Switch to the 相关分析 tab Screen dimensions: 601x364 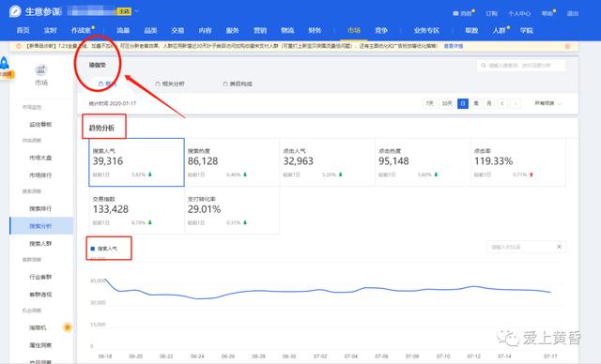(x=170, y=83)
